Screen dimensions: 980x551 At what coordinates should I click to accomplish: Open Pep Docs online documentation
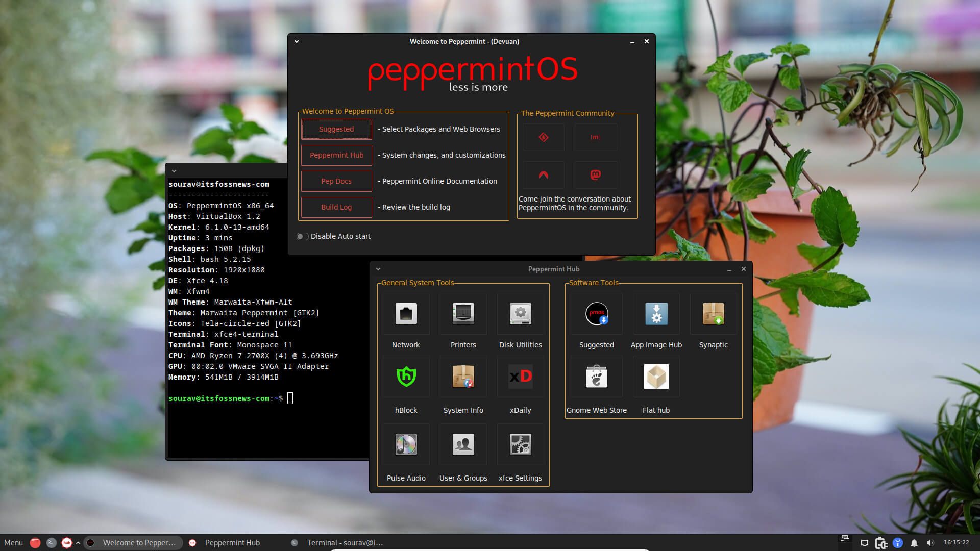[336, 181]
